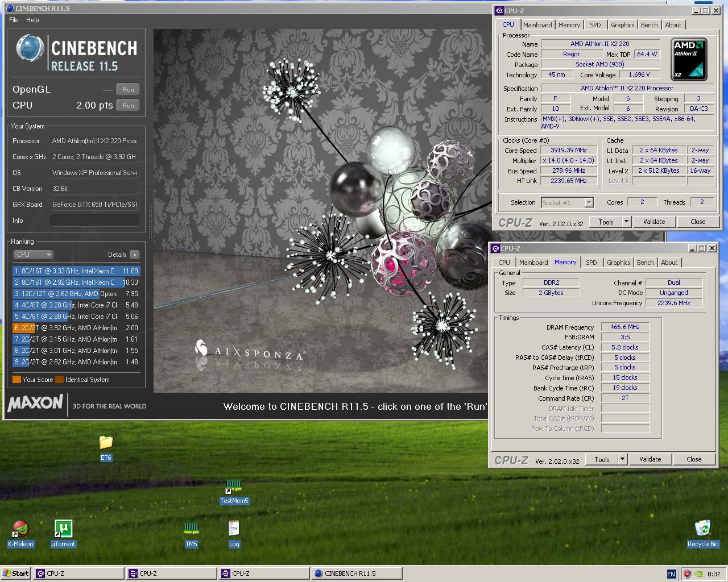The height and width of the screenshot is (582, 728).
Task: Select Bench tab in upper CPU-Z
Action: point(650,25)
